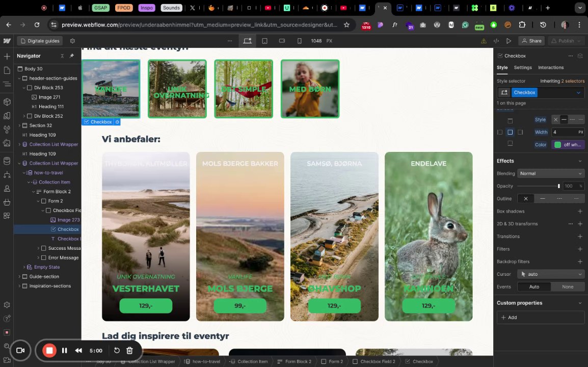This screenshot has width=588, height=367.
Task: Open the Components cube icon panel
Action: click(x=7, y=102)
